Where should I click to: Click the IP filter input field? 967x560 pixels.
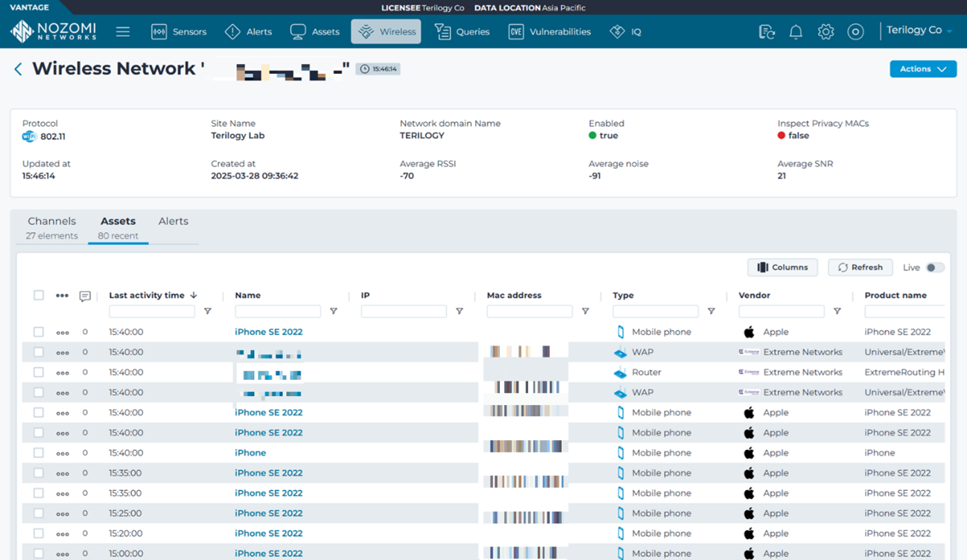click(404, 311)
